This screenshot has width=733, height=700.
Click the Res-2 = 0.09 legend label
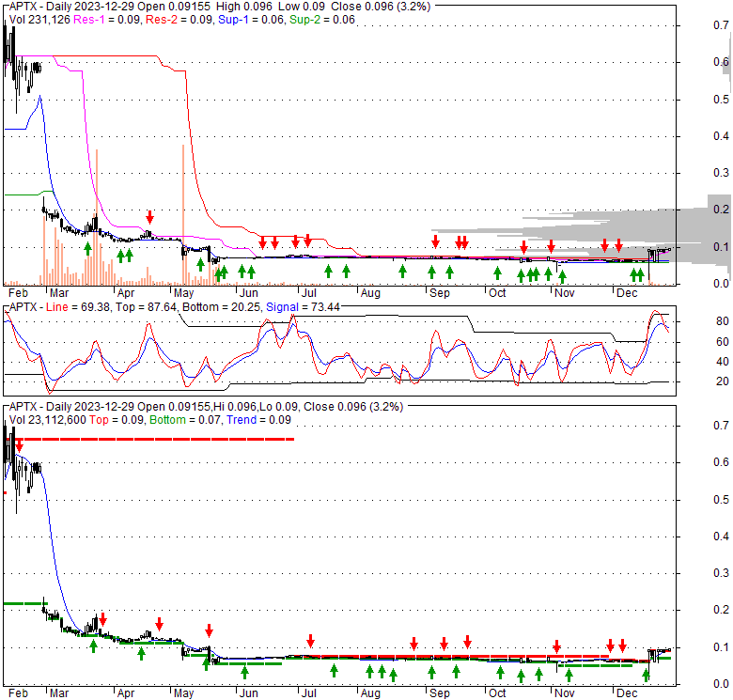pyautogui.click(x=179, y=20)
